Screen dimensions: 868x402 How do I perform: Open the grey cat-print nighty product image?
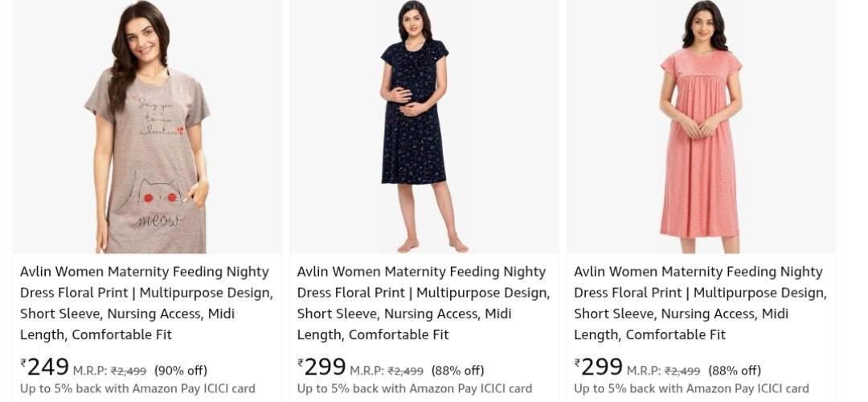[147, 127]
